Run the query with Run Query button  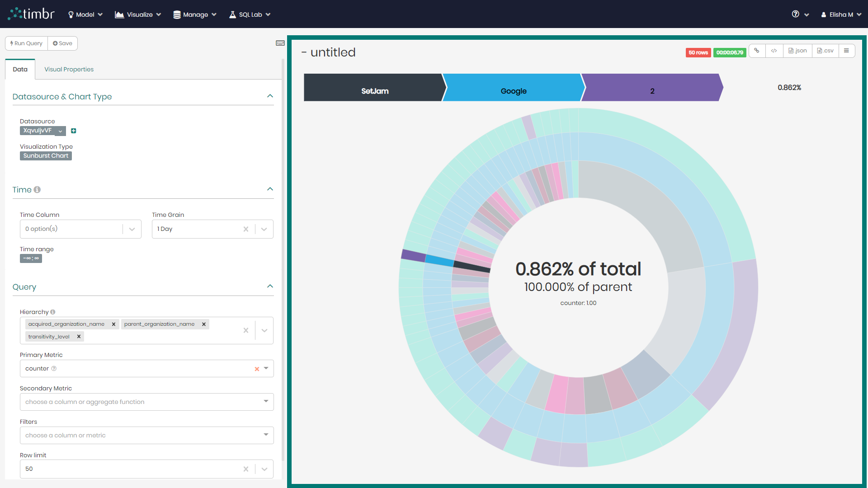click(x=26, y=43)
